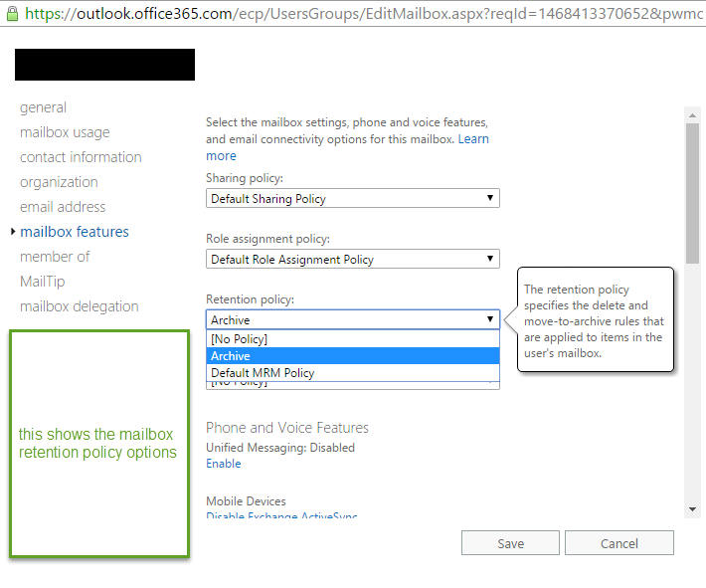Enable Unified Messaging via Enable link
Screen dimensions: 706x588
(223, 464)
